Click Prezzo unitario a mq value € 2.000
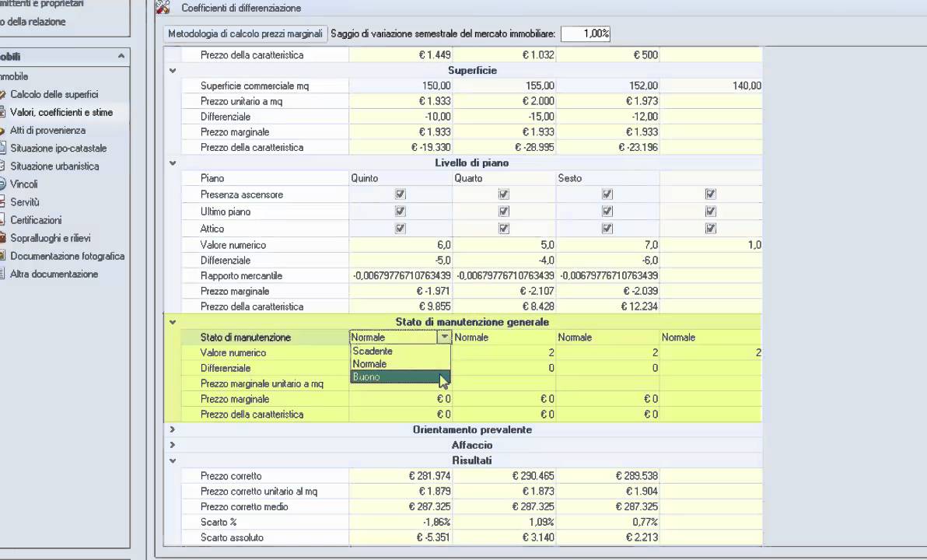This screenshot has width=927, height=560. [539, 101]
